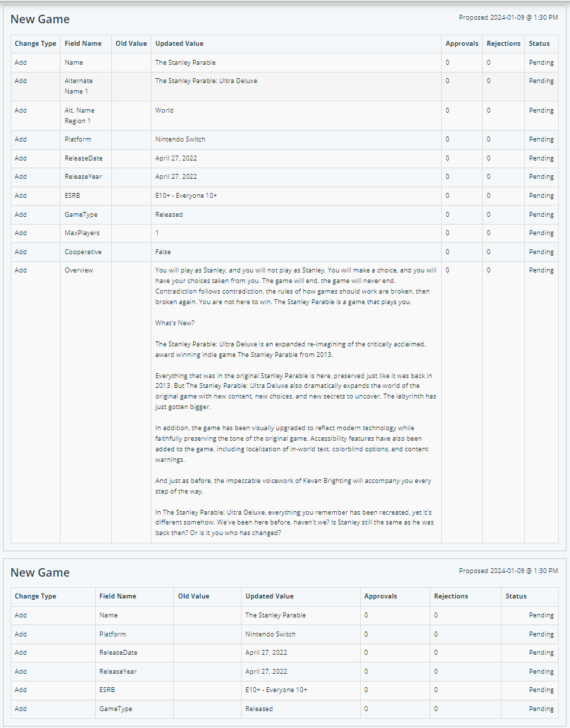Select the 'MaxPlayers' field name cell

click(x=85, y=233)
